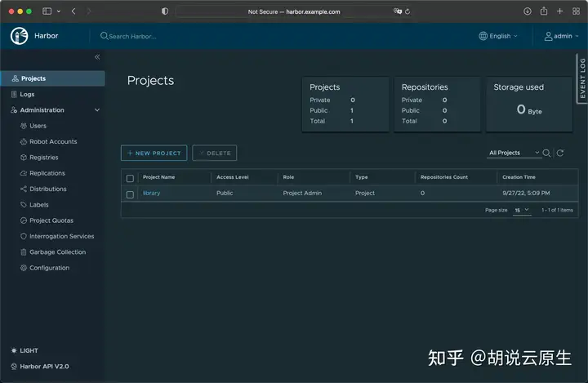The height and width of the screenshot is (383, 588).
Task: Sort by Access Level column header
Action: [x=233, y=177]
